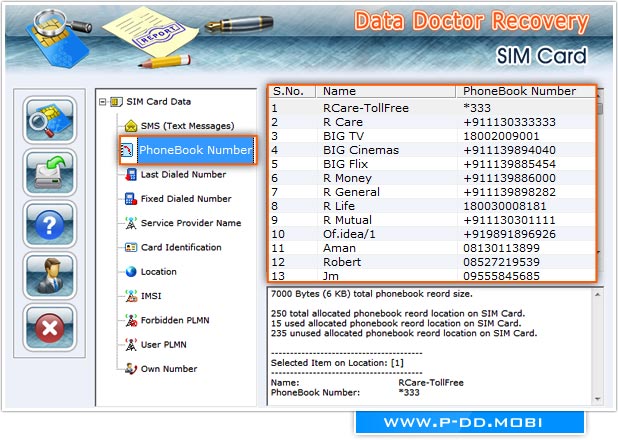
Task: Click the SIM card icon beside SIM Card Data
Action: (x=116, y=102)
